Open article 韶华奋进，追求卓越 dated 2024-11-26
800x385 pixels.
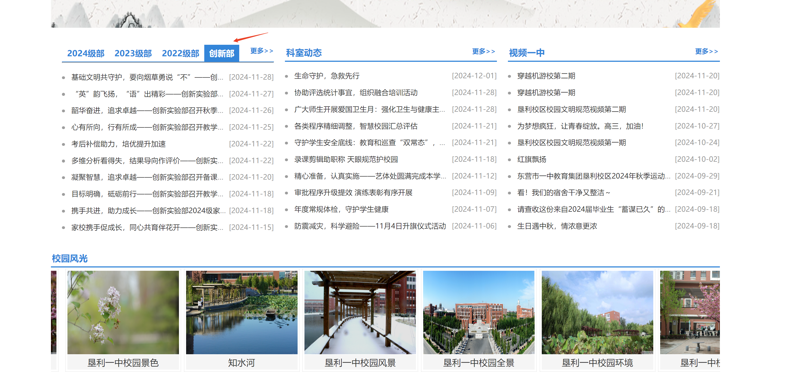click(x=147, y=111)
